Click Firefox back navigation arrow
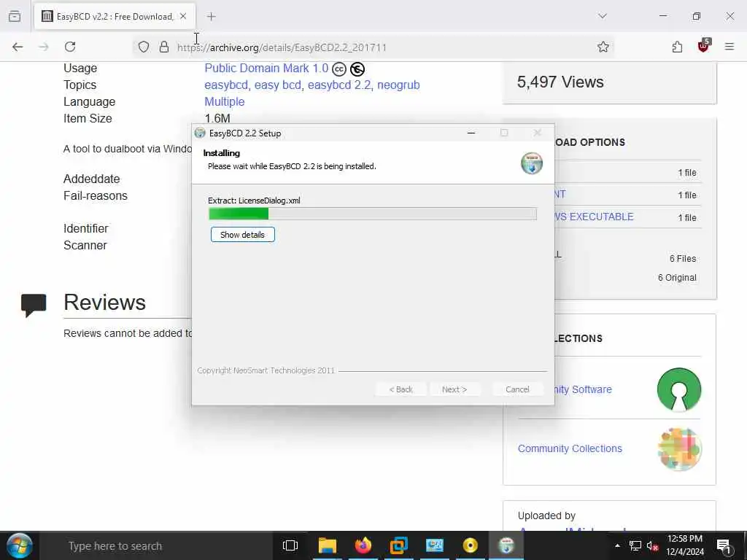Screen dimensions: 747x560 pyautogui.click(x=18, y=47)
